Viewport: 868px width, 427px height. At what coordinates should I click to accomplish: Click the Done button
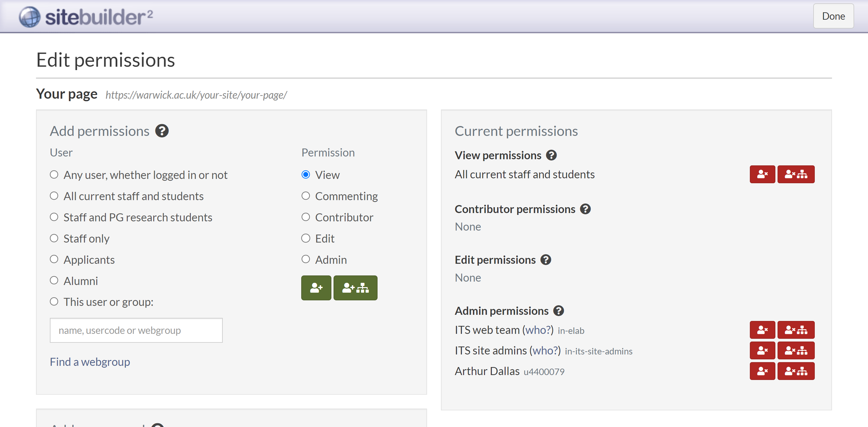click(x=833, y=16)
